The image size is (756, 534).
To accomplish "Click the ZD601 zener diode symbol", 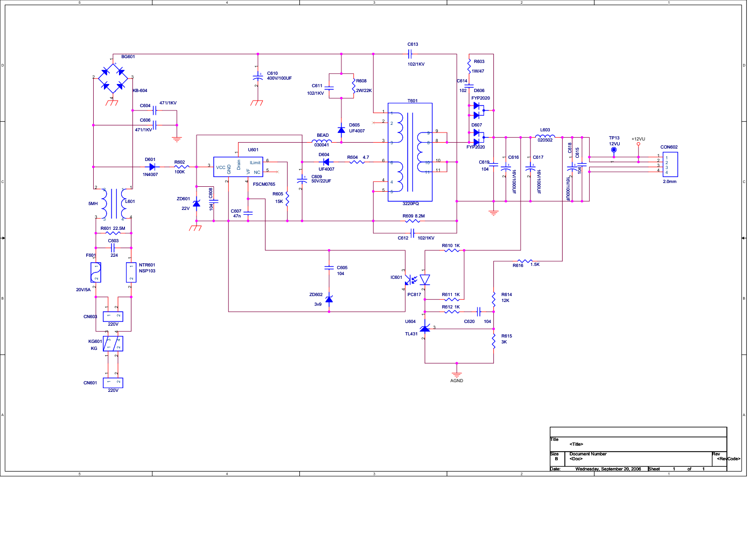I will pyautogui.click(x=197, y=205).
